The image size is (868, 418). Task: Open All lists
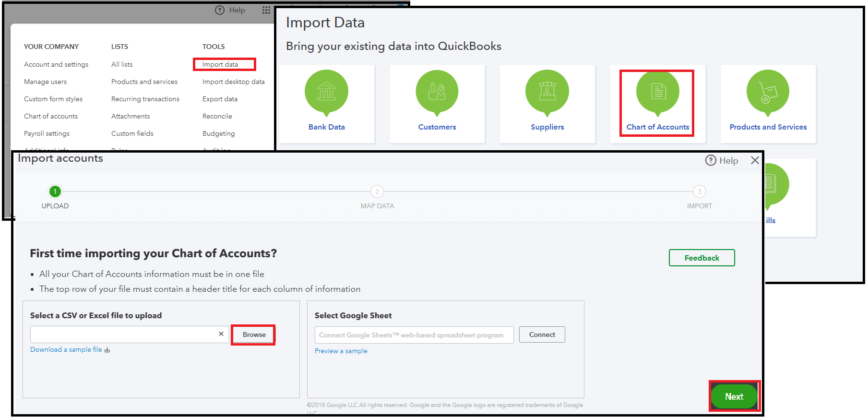click(x=122, y=64)
